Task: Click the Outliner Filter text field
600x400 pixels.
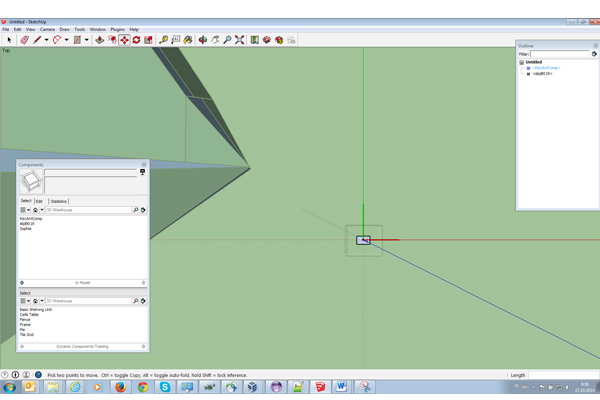Action: pos(560,54)
